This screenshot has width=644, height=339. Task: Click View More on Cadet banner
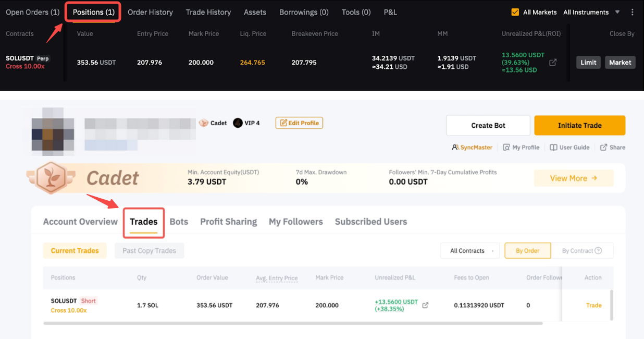click(x=573, y=178)
